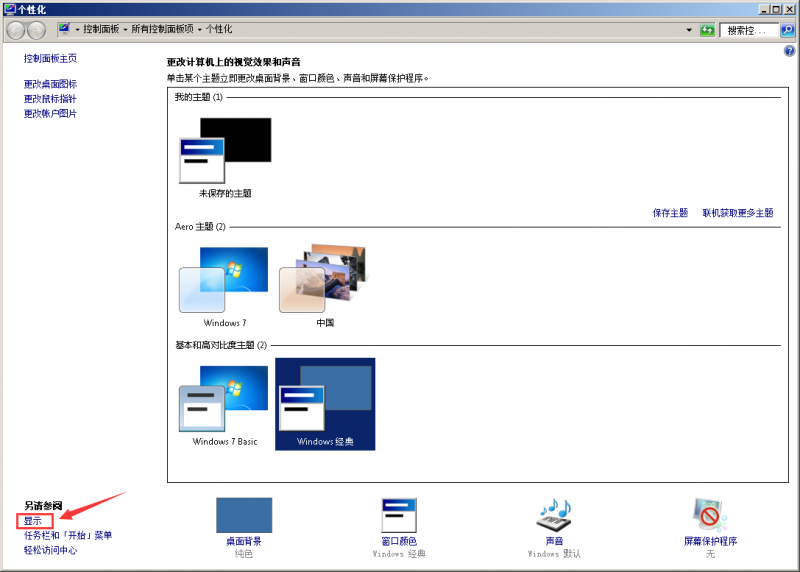Image resolution: width=800 pixels, height=572 pixels.
Task: Click 所有控制面板项 in the breadcrumb path
Action: (162, 29)
